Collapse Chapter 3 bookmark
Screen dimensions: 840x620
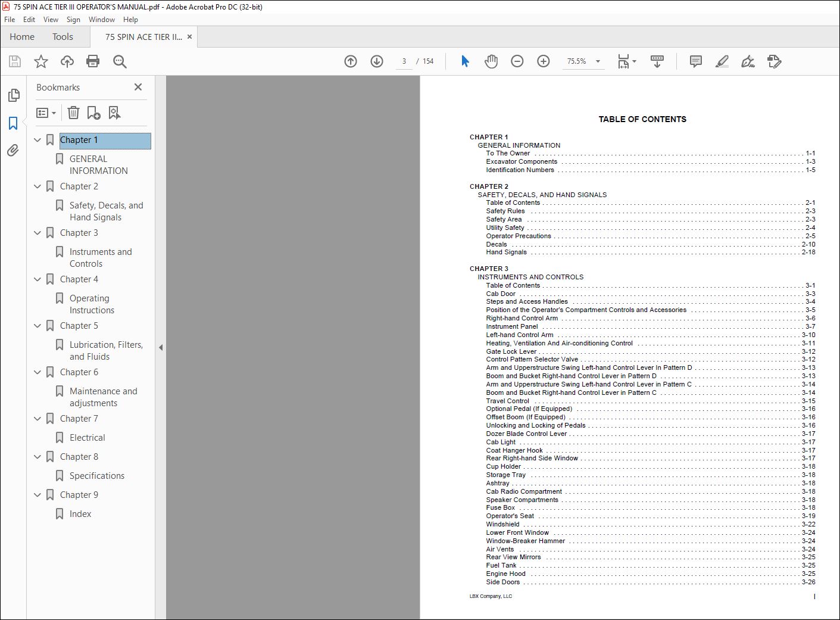pos(38,233)
